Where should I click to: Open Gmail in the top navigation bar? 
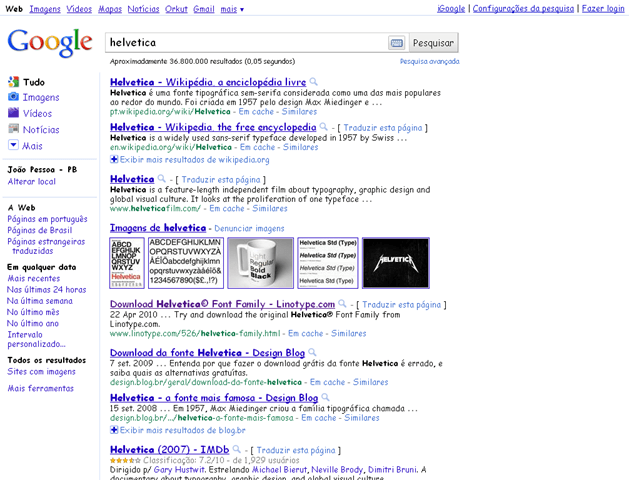(x=204, y=9)
